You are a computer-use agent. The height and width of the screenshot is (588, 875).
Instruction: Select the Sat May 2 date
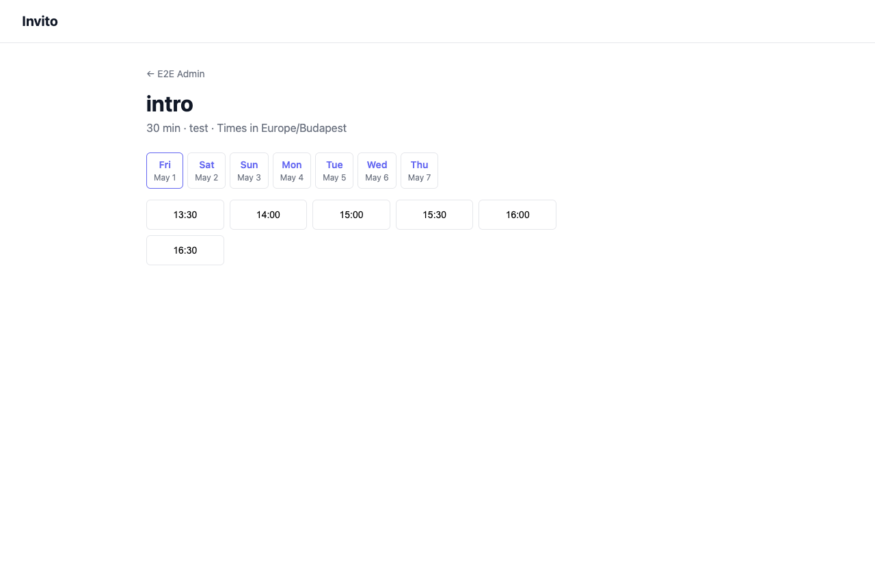[206, 170]
